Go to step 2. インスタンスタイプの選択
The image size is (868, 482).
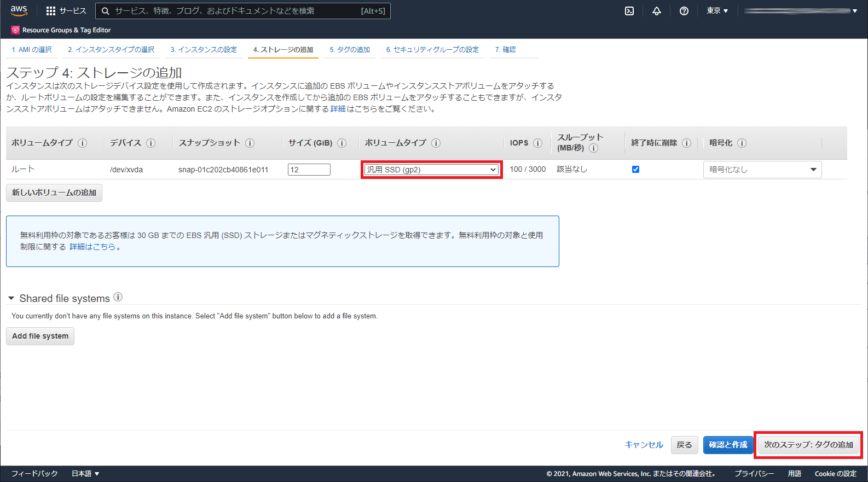pos(111,50)
